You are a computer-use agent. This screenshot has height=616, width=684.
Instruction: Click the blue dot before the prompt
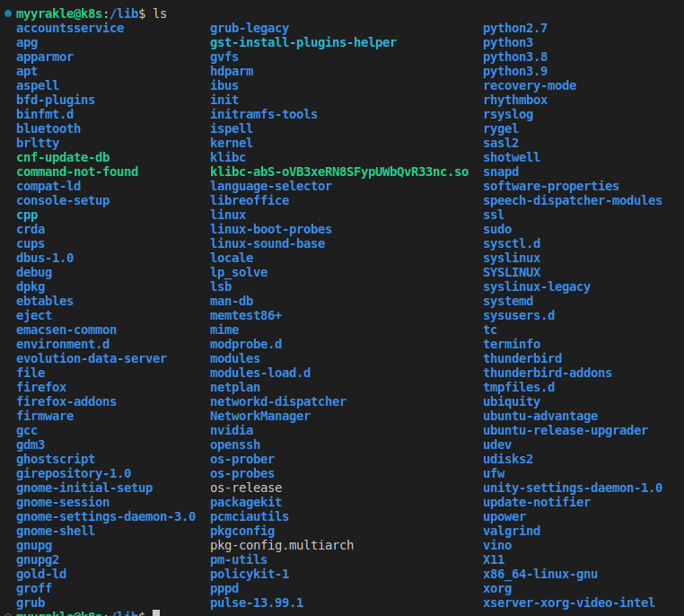click(7, 13)
